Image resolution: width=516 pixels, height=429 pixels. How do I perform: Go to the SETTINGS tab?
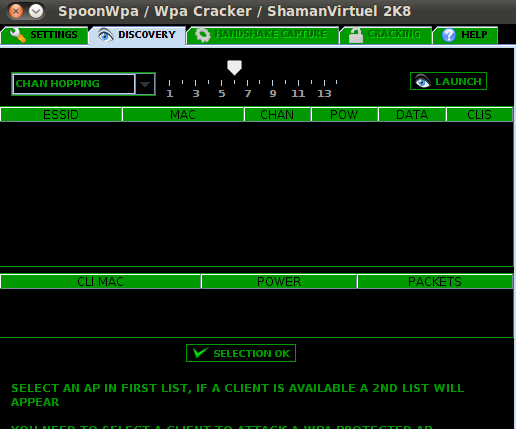[x=44, y=35]
